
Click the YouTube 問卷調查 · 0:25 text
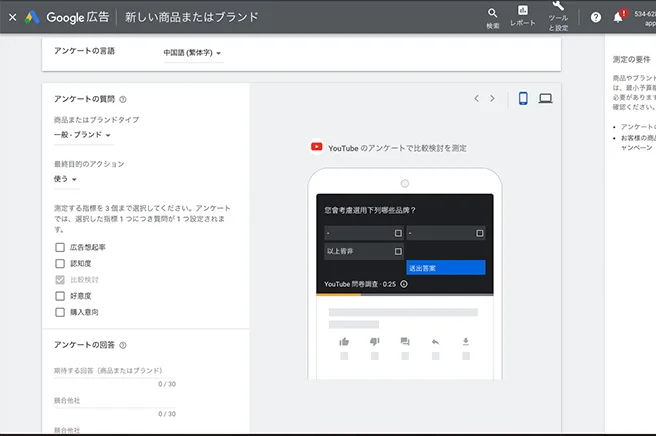point(360,284)
